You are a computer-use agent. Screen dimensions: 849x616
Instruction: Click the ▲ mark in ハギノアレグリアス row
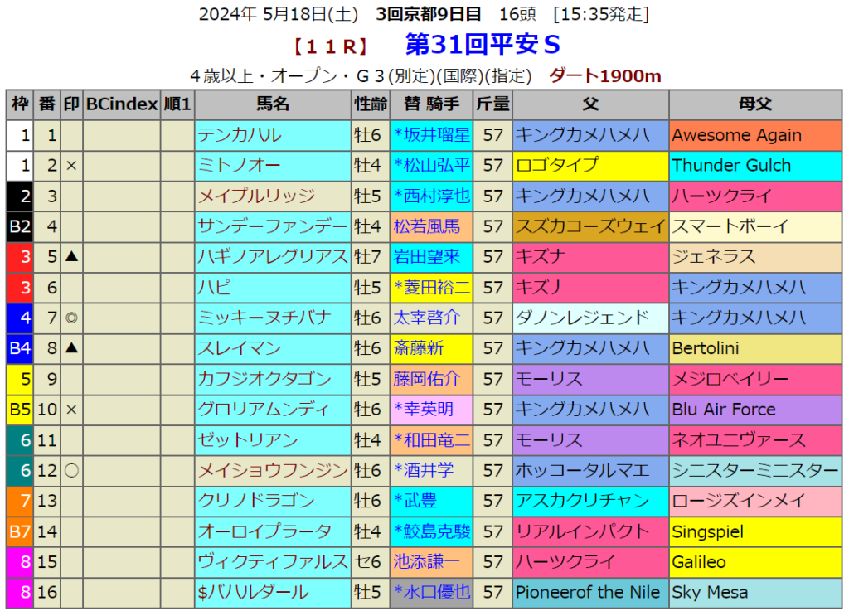[71, 257]
